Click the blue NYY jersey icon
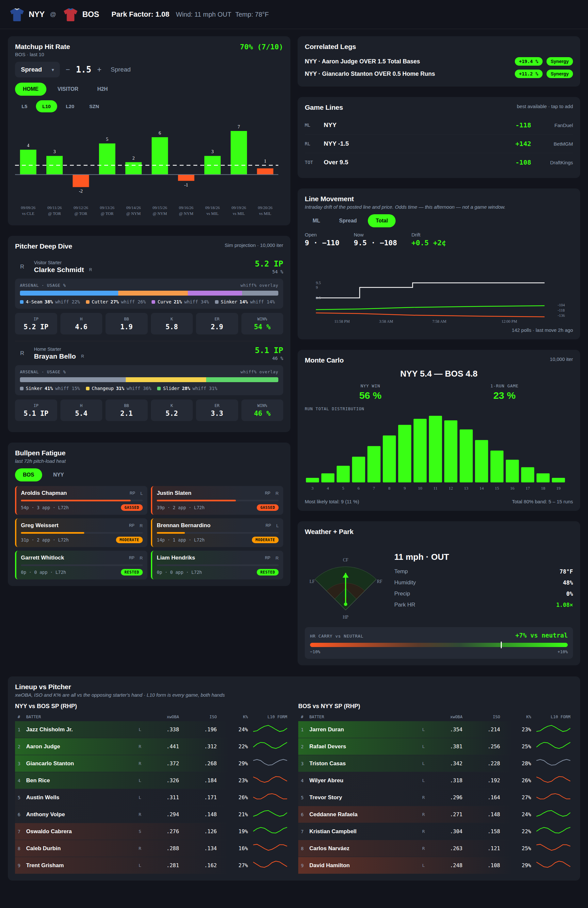 17,14
